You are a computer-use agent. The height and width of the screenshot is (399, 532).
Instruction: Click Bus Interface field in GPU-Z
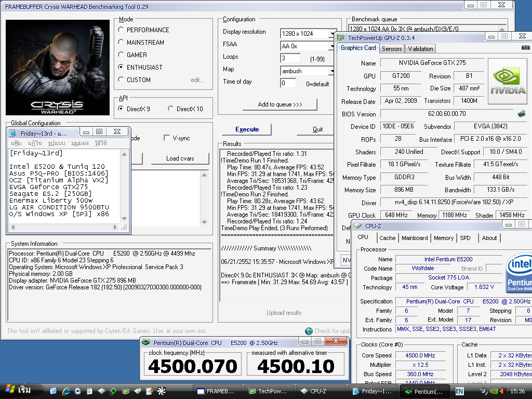[x=490, y=139]
